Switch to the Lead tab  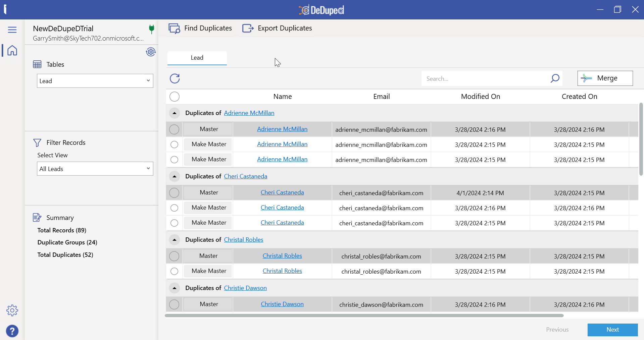click(x=197, y=58)
